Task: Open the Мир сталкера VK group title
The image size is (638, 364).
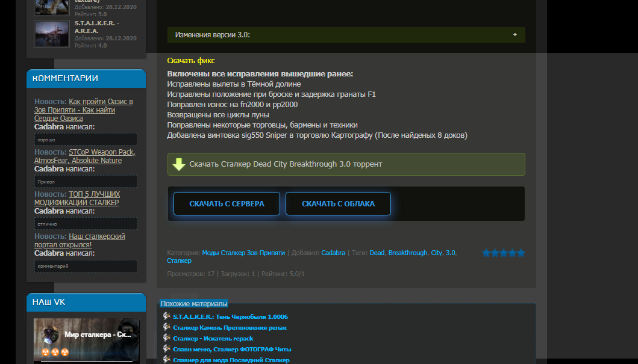Action: [98, 335]
